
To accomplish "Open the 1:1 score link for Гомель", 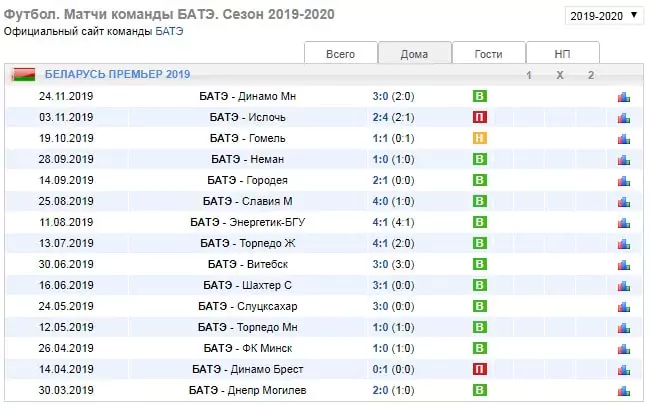I will tap(380, 138).
